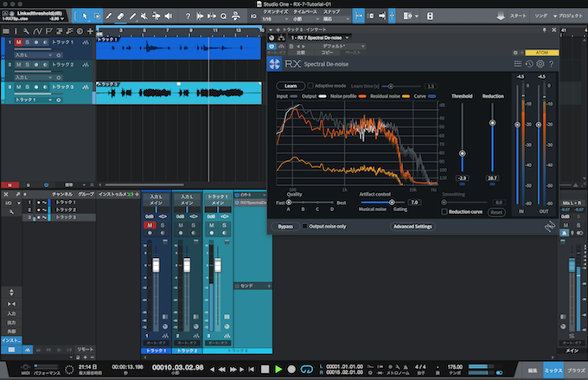The image size is (588, 380).
Task: Click the Bypass button in RX plugin
Action: (285, 227)
